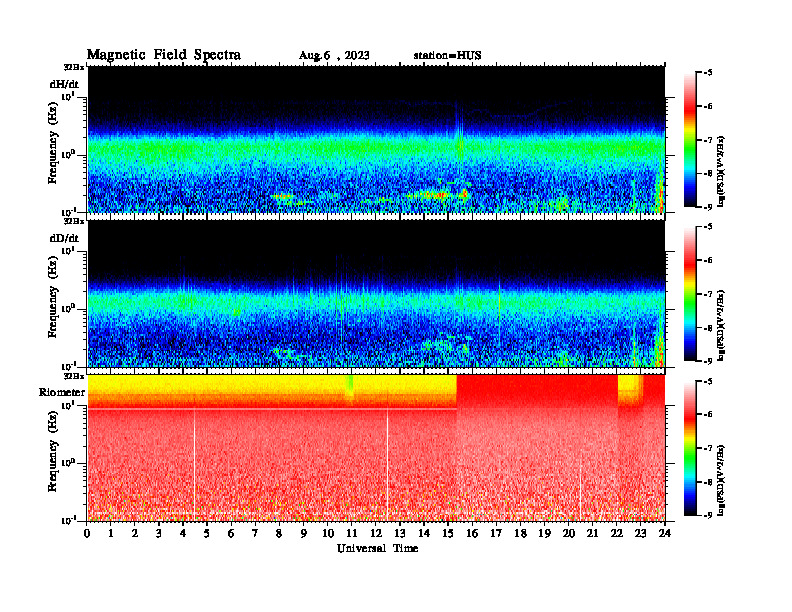The height and width of the screenshot is (612, 792).
Task: Click the color scale bar beside Riometer panel
Action: [689, 448]
